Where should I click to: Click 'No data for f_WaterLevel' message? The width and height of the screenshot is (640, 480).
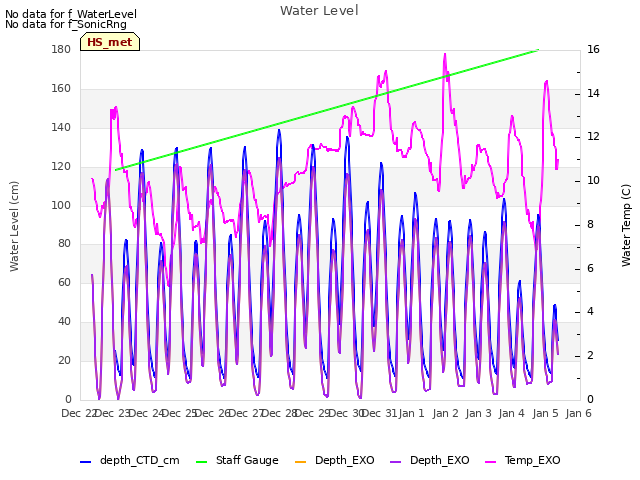[x=71, y=14]
